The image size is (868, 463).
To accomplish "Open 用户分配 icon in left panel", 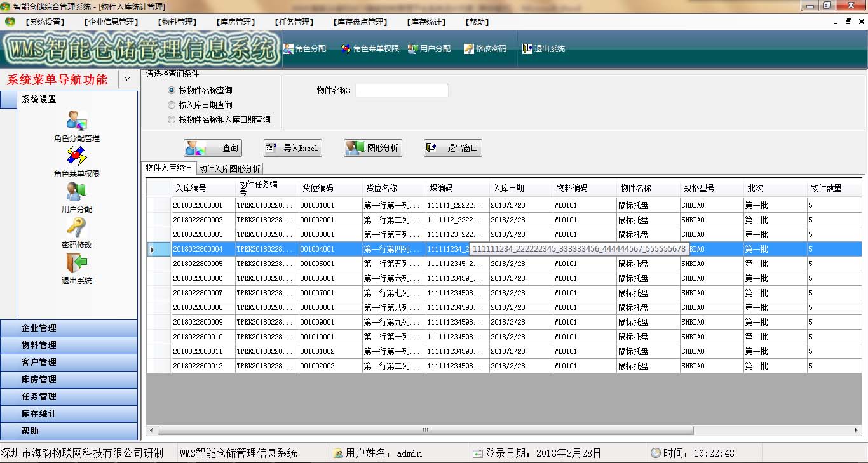I will 77,192.
